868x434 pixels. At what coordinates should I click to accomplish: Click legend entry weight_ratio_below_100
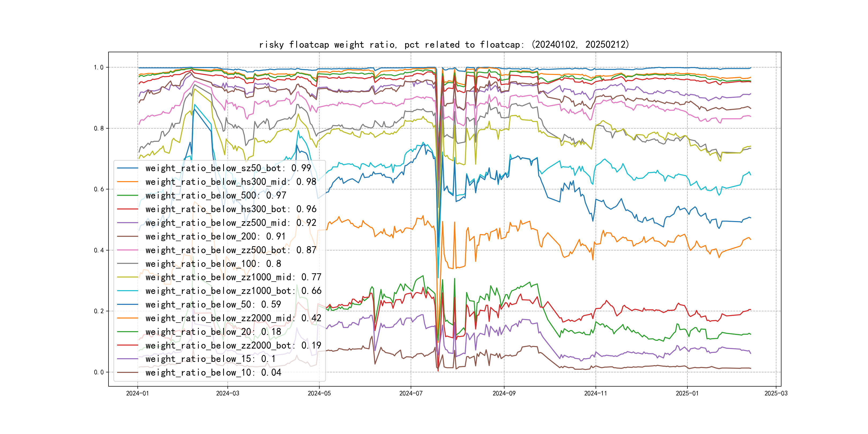[x=213, y=264]
